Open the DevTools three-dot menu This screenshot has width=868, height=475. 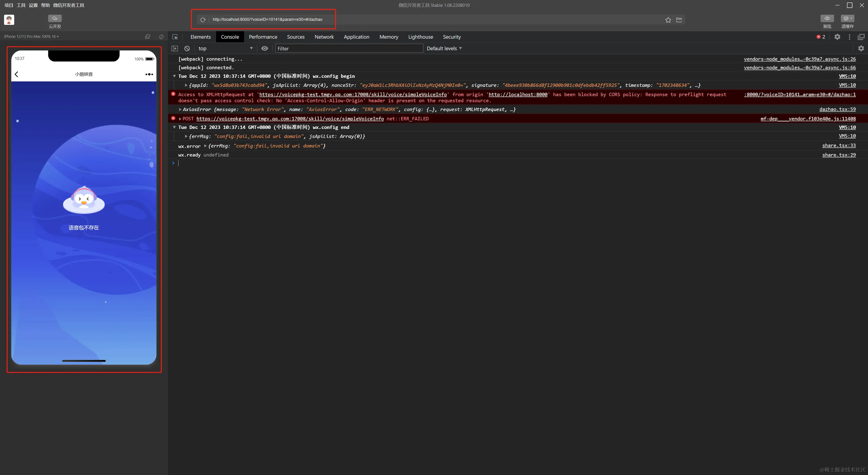pyautogui.click(x=849, y=37)
